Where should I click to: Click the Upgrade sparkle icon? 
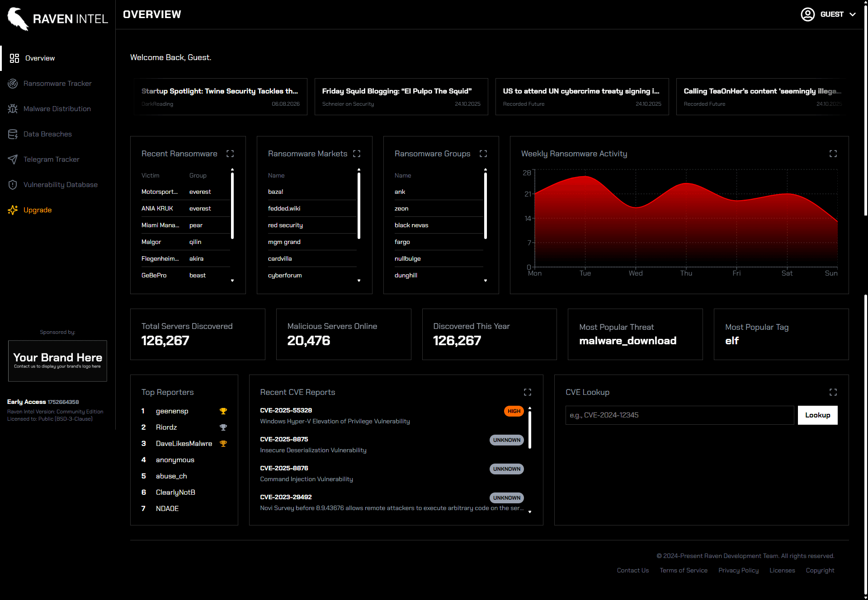[x=13, y=210]
